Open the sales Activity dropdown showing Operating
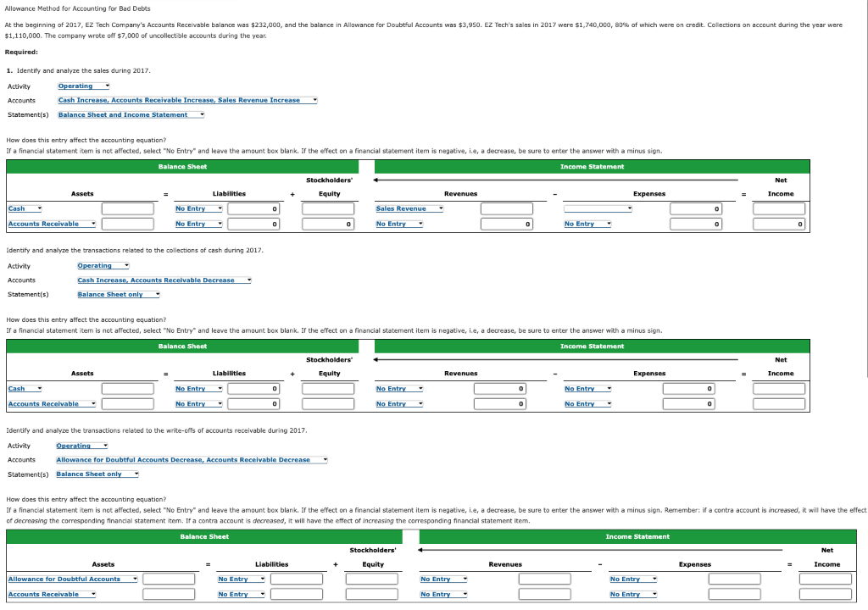 (84, 86)
